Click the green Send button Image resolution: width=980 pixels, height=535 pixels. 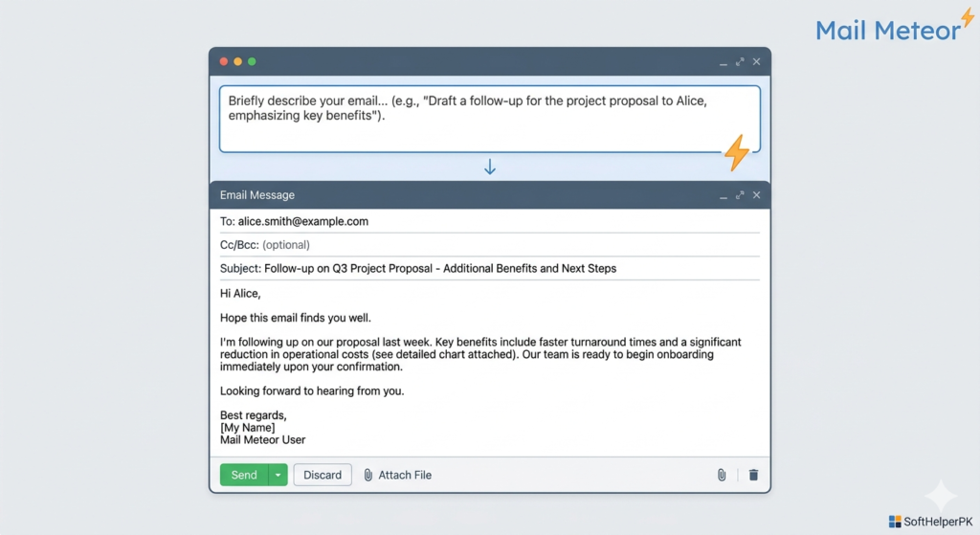pyautogui.click(x=244, y=475)
